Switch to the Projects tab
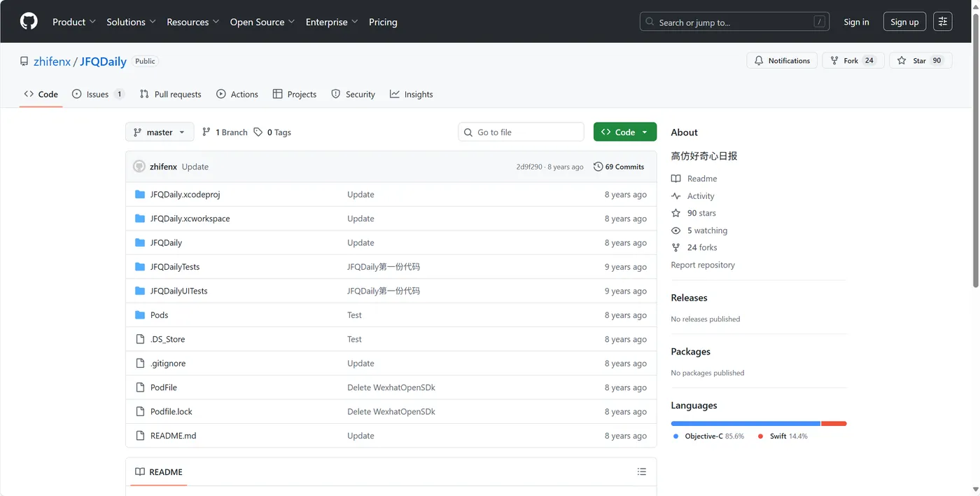Viewport: 980px width, 496px height. [295, 94]
